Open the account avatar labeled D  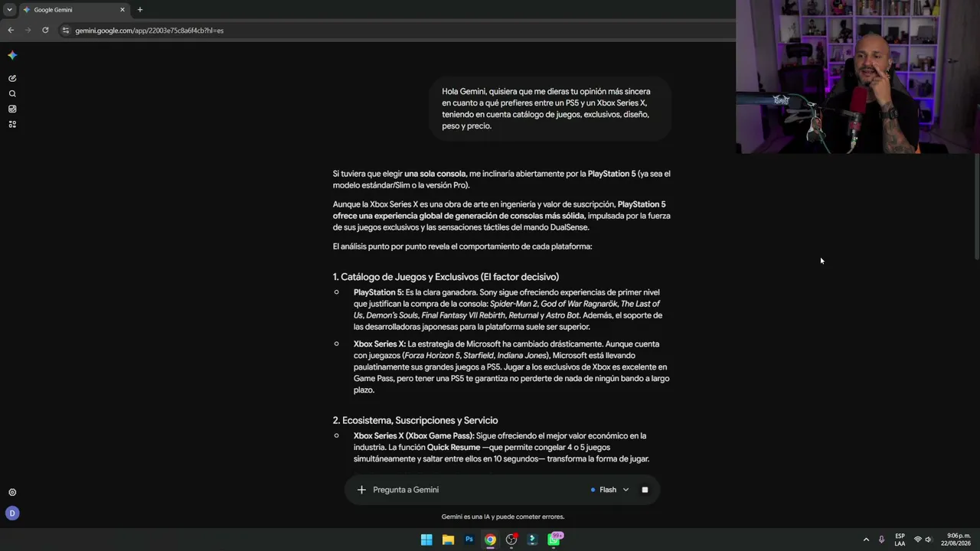[12, 514]
